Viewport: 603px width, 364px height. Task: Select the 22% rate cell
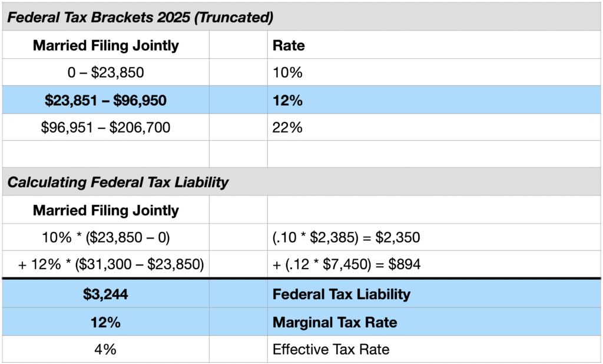point(287,127)
